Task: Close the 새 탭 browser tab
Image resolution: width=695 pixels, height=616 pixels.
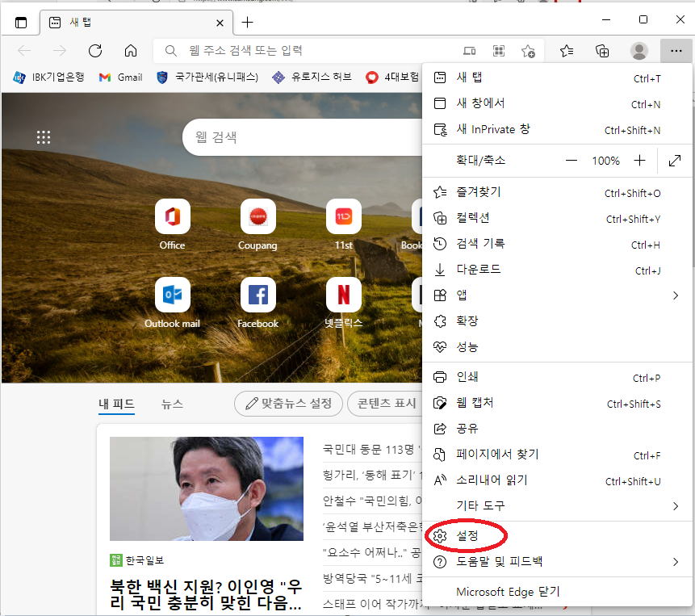Action: click(x=220, y=23)
